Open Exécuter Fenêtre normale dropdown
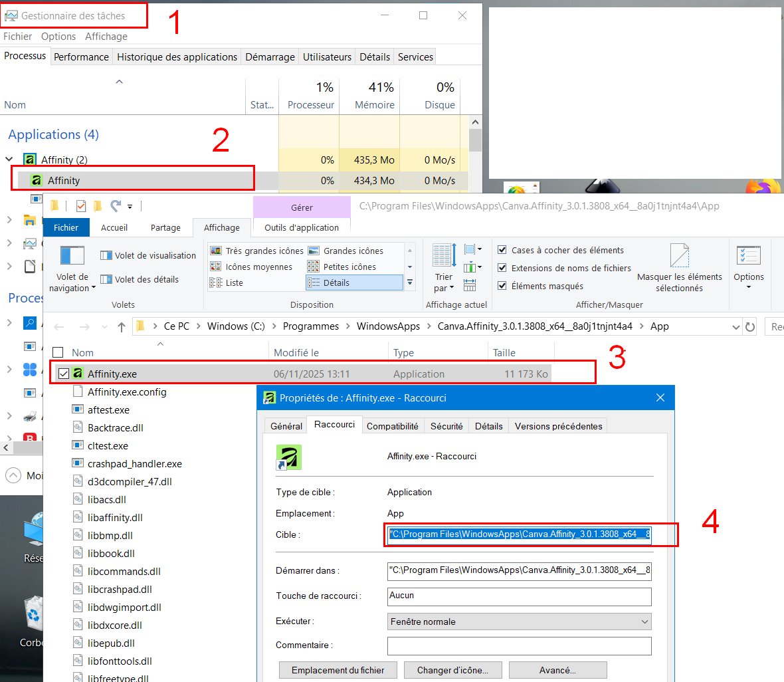The width and height of the screenshot is (784, 682). click(519, 622)
